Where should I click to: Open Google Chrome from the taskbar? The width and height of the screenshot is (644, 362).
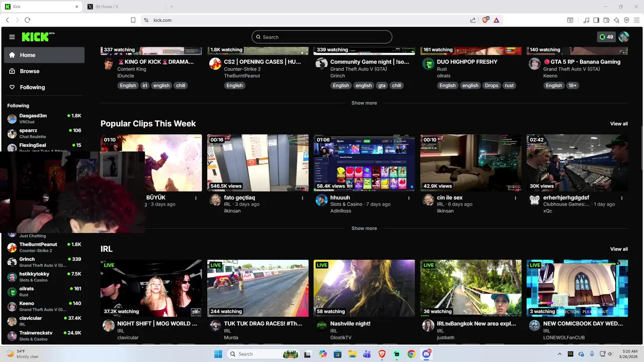pyautogui.click(x=412, y=354)
